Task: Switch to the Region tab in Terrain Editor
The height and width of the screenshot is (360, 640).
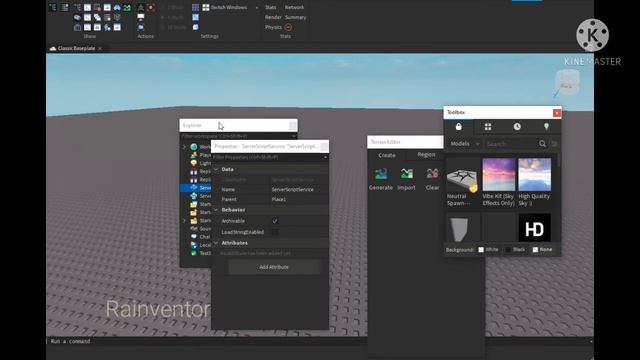Action: [426, 155]
